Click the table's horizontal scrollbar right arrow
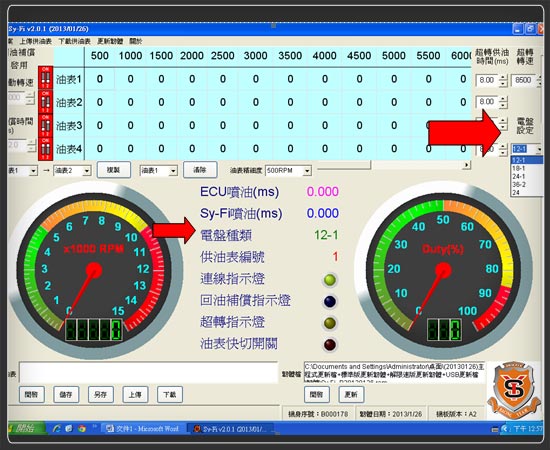Image resolution: width=550 pixels, height=450 pixels. (x=466, y=164)
